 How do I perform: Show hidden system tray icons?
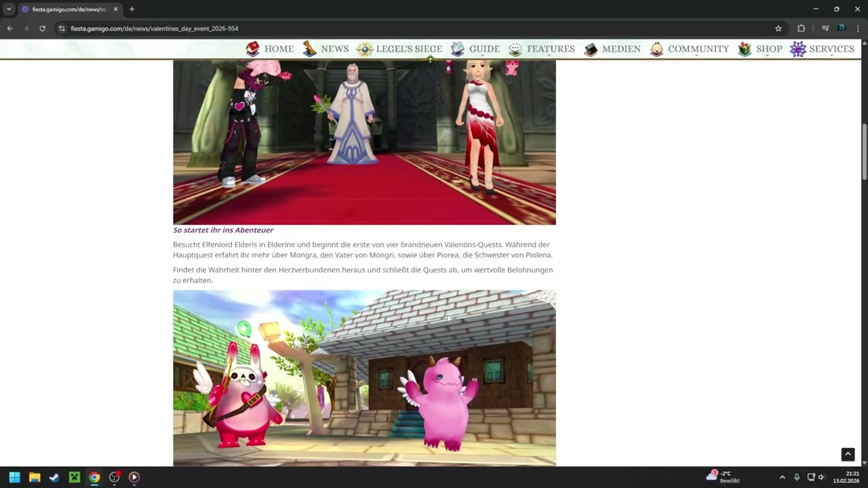(x=782, y=477)
